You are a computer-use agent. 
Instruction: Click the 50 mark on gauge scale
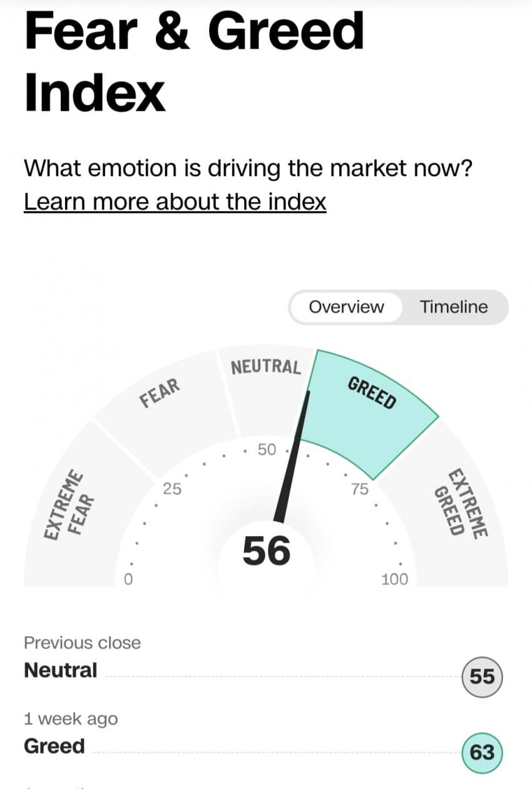[x=267, y=450]
